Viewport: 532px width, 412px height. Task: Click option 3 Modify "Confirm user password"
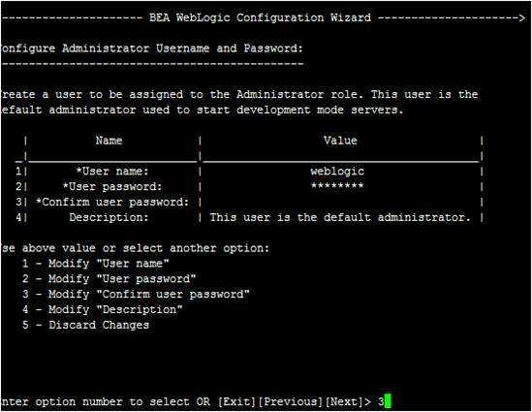coord(136,295)
